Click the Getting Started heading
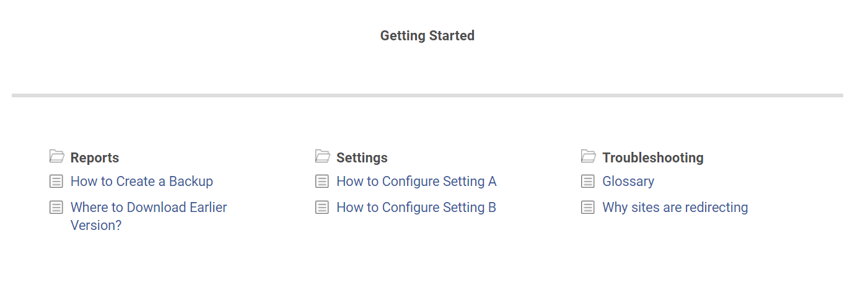 pos(427,36)
